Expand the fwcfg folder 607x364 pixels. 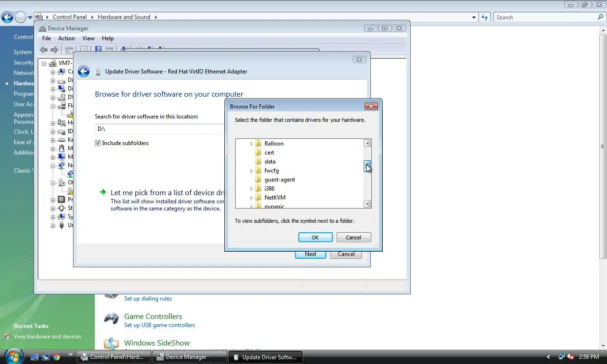click(251, 171)
